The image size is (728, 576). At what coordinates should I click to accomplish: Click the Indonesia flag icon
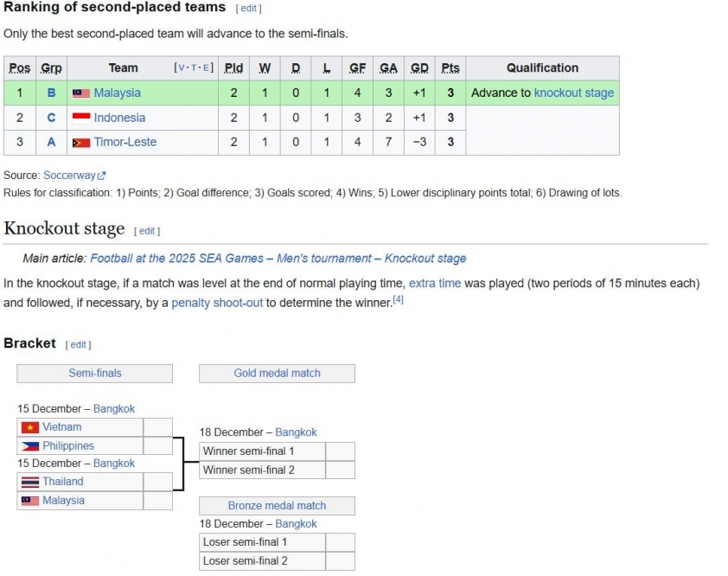click(81, 118)
